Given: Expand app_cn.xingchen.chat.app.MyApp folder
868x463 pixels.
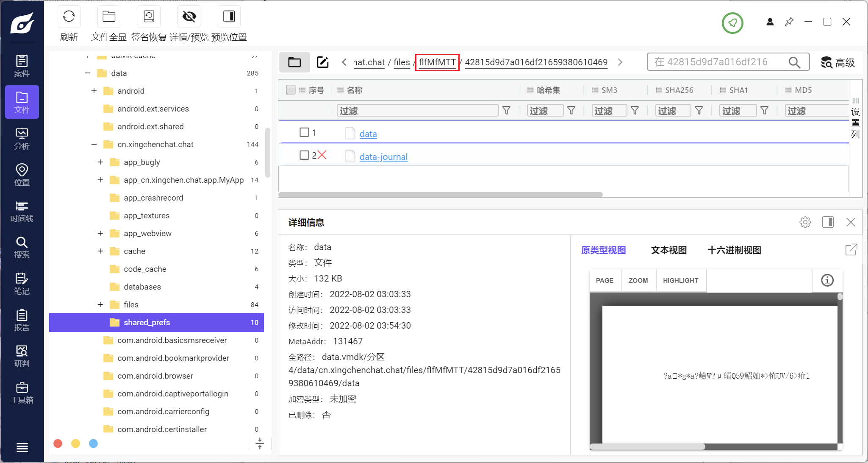Looking at the screenshot, I should click(x=100, y=180).
